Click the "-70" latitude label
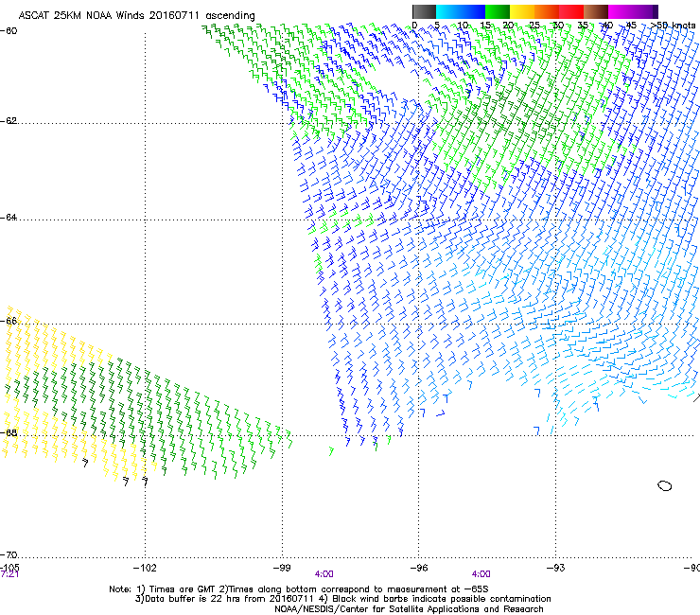The height and width of the screenshot is (615, 700). (9, 555)
